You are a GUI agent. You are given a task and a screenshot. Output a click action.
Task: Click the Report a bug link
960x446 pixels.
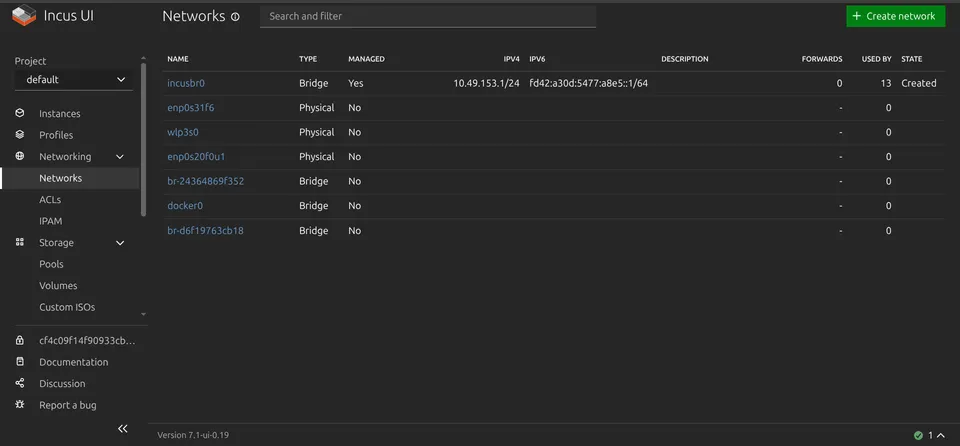tap(67, 405)
